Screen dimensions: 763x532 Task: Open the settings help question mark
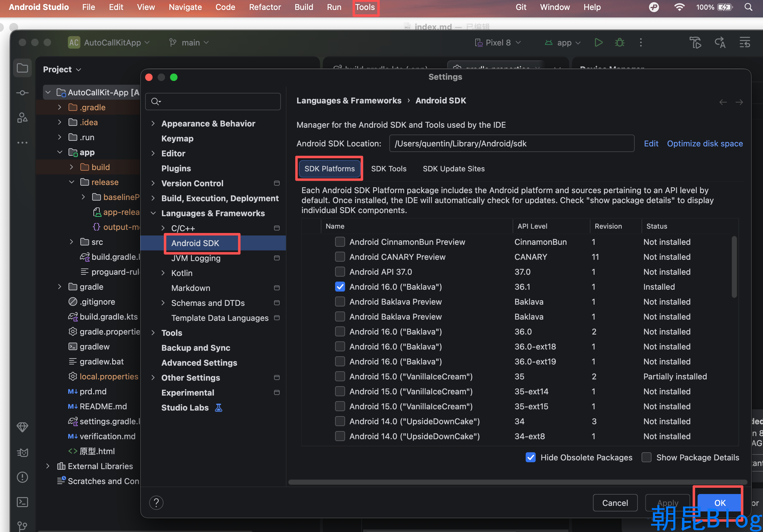coord(156,503)
